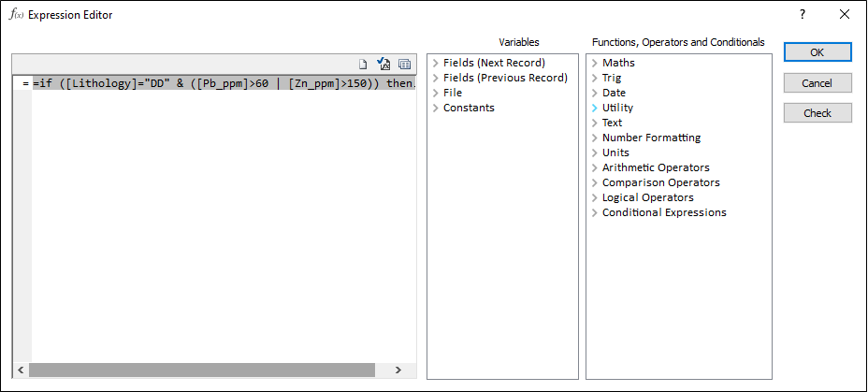Expand the Fields (Next Record) node

tap(435, 63)
